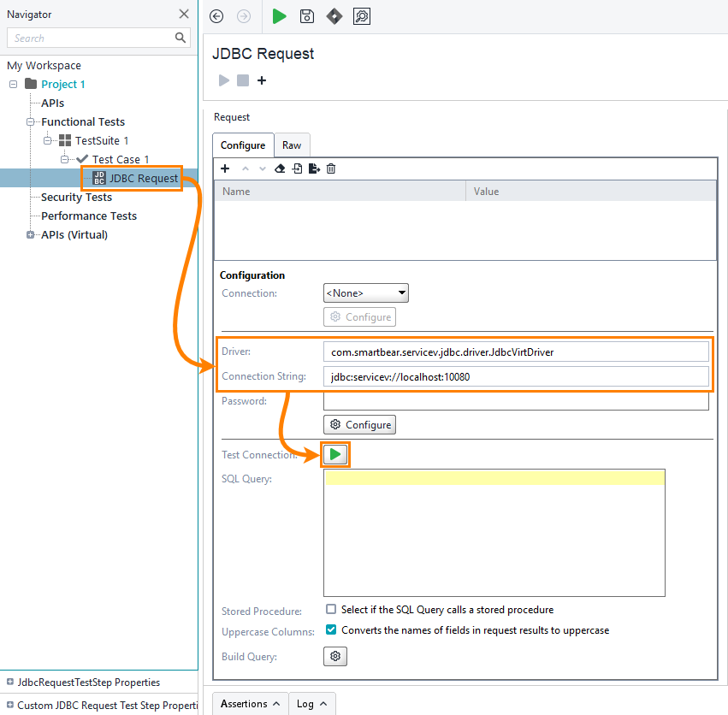The width and height of the screenshot is (728, 715).
Task: Delete the selected property
Action: tap(330, 168)
